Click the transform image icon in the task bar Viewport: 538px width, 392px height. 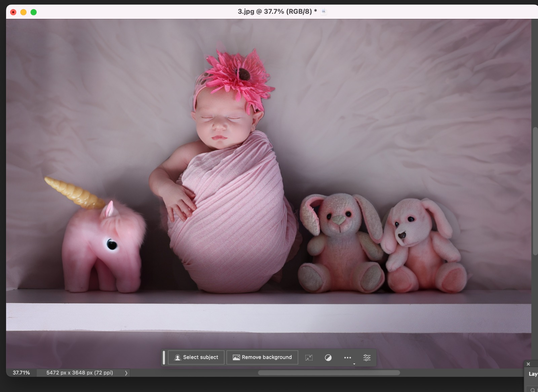click(x=309, y=358)
